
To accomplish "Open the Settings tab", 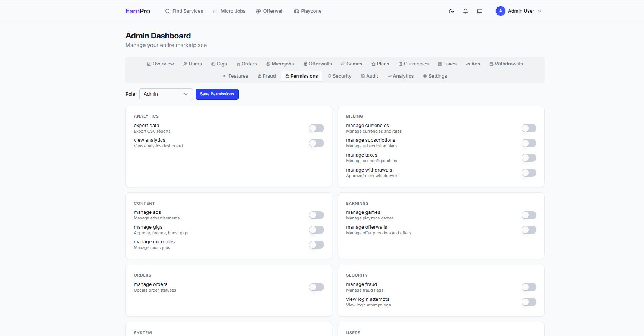I will coord(435,76).
